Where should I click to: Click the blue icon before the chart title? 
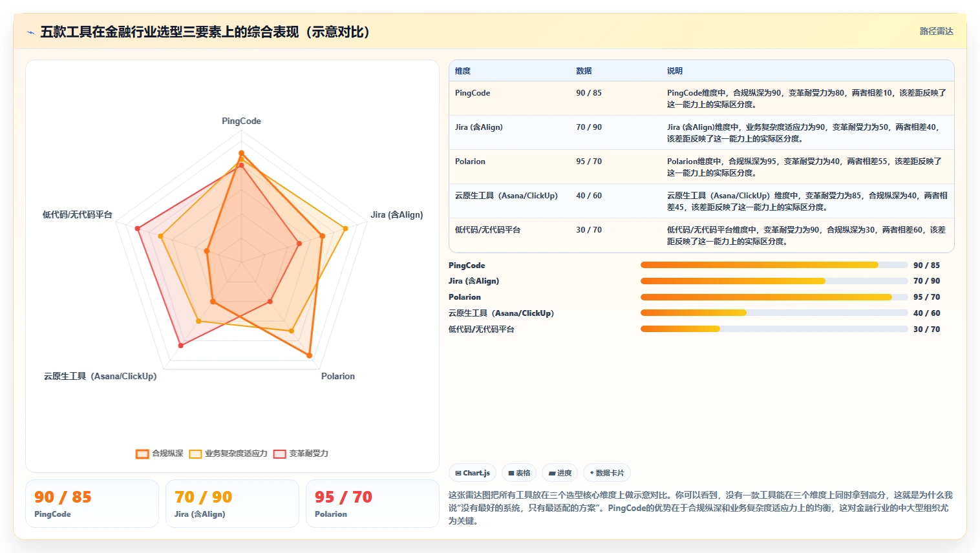tap(30, 32)
